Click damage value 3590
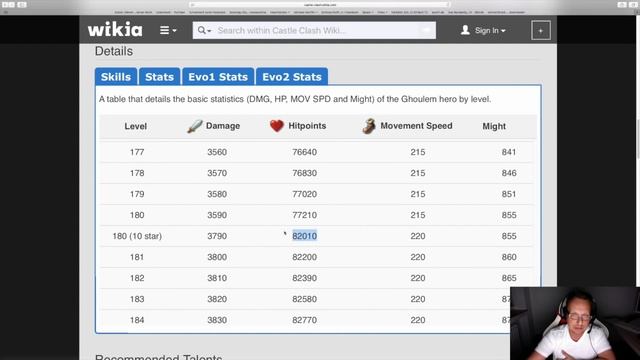This screenshot has height=360, width=640. [217, 215]
